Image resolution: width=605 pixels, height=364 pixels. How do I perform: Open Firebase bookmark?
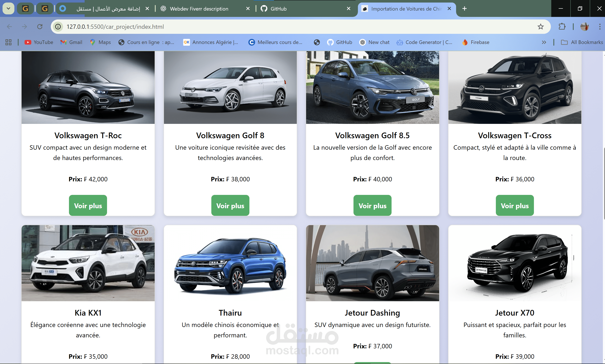coord(476,42)
